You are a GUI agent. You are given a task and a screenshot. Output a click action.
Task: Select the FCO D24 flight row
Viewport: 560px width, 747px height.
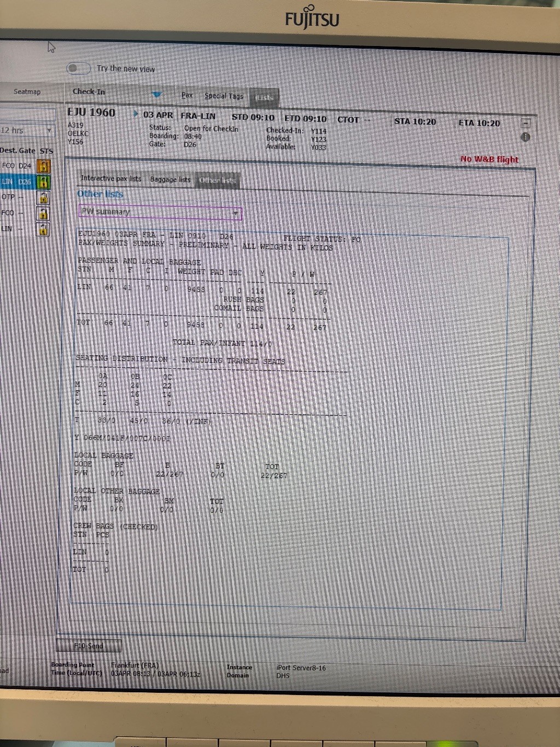(16, 166)
